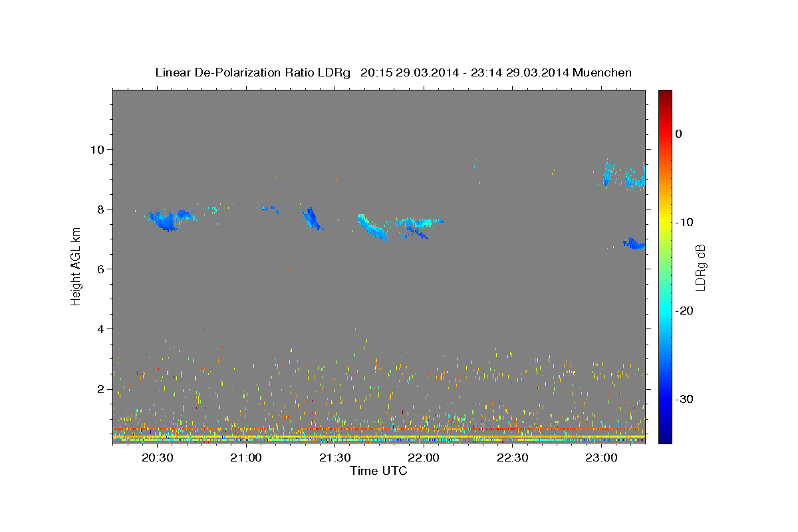Click the 21:30 time tick label
Image resolution: width=798 pixels, height=532 pixels.
click(335, 458)
